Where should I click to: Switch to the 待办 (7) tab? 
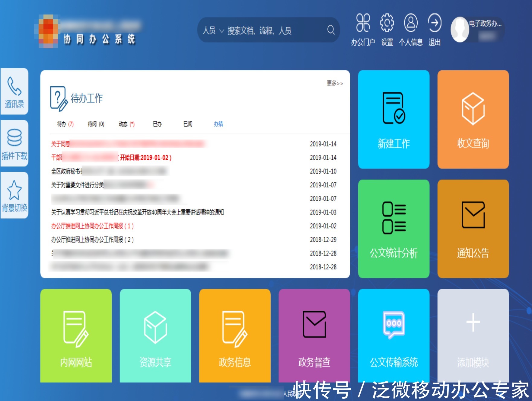[65, 124]
